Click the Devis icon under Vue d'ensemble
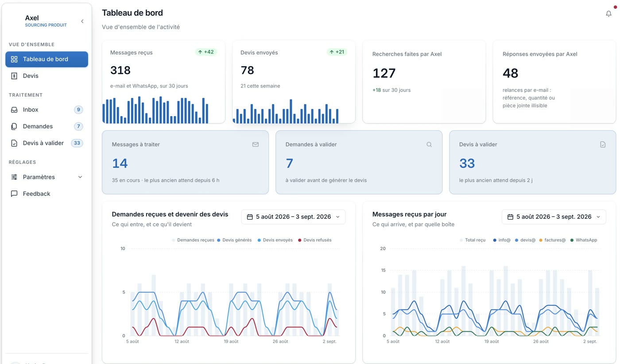Viewport: 620px width, 364px height. pyautogui.click(x=14, y=76)
